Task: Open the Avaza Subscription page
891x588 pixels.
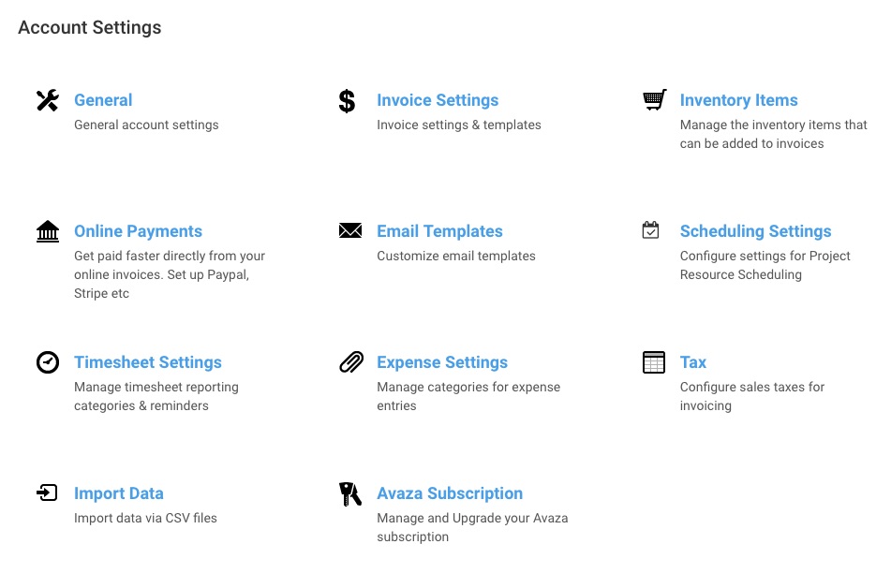Action: tap(450, 493)
